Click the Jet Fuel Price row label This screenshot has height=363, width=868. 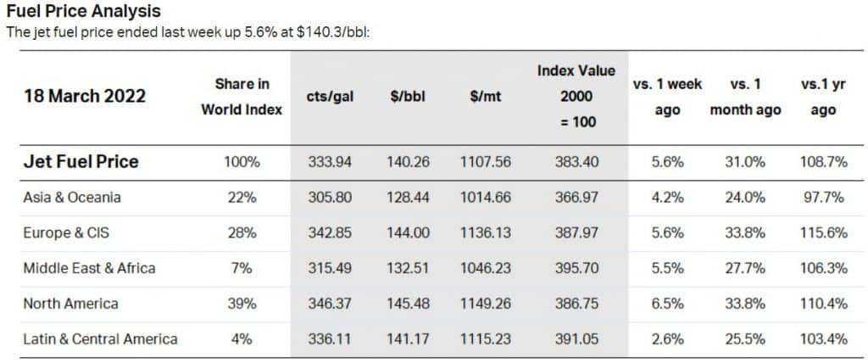point(81,162)
